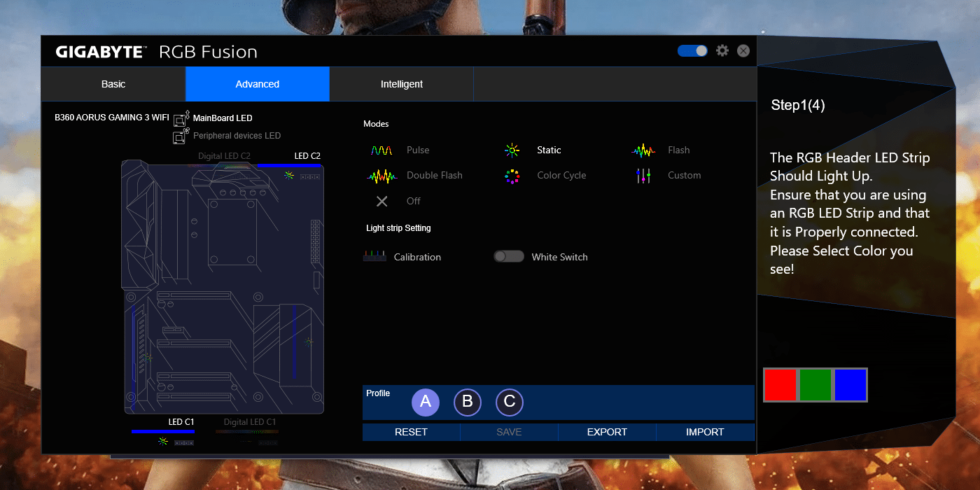The width and height of the screenshot is (980, 490).
Task: Enable the White Switch toggle
Action: [x=509, y=256]
